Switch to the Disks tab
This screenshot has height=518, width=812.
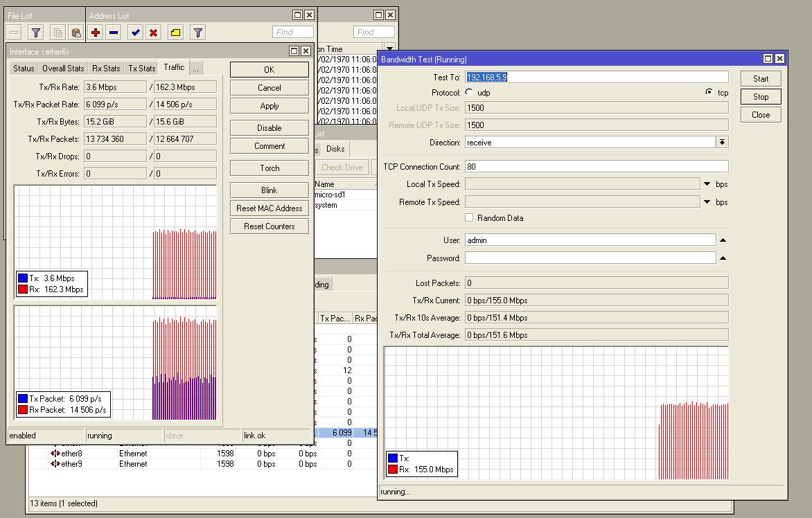[x=335, y=149]
